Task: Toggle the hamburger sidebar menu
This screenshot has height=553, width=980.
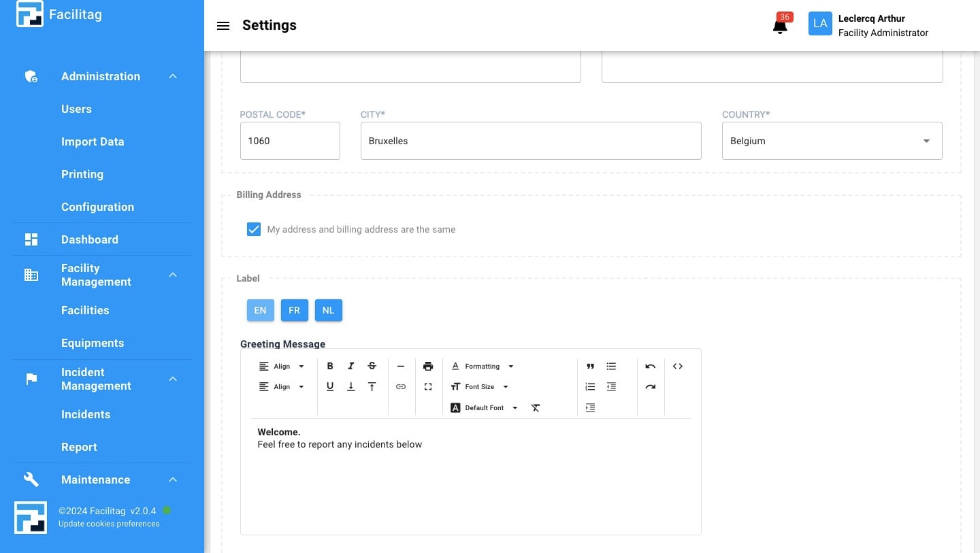Action: (x=223, y=26)
